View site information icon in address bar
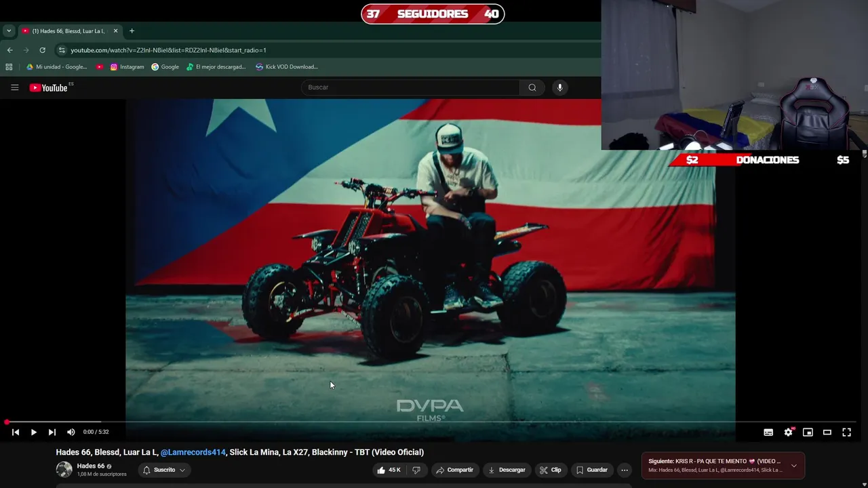Screen dimensions: 868x488 (x=62, y=50)
